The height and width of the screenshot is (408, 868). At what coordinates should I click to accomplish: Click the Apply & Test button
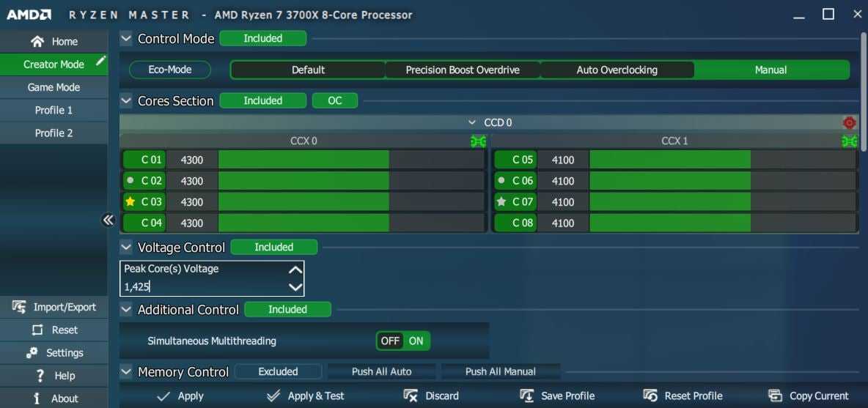pyautogui.click(x=306, y=396)
